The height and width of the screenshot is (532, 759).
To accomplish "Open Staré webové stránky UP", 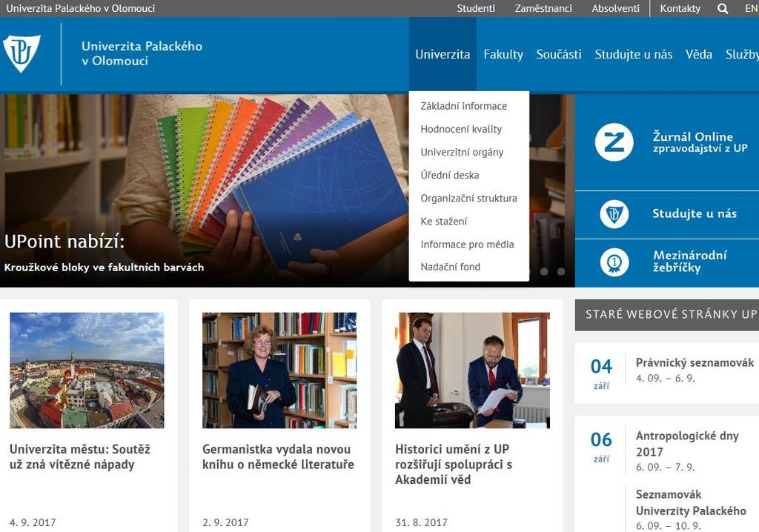I will 667,315.
